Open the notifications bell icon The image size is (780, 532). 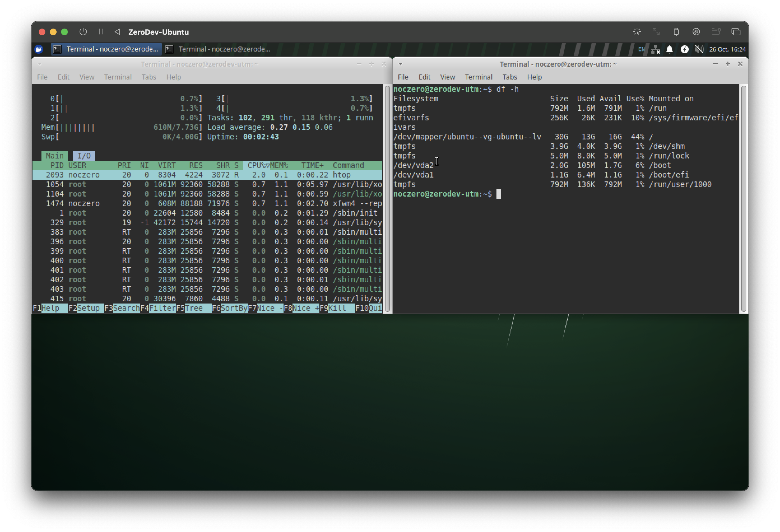pos(670,49)
